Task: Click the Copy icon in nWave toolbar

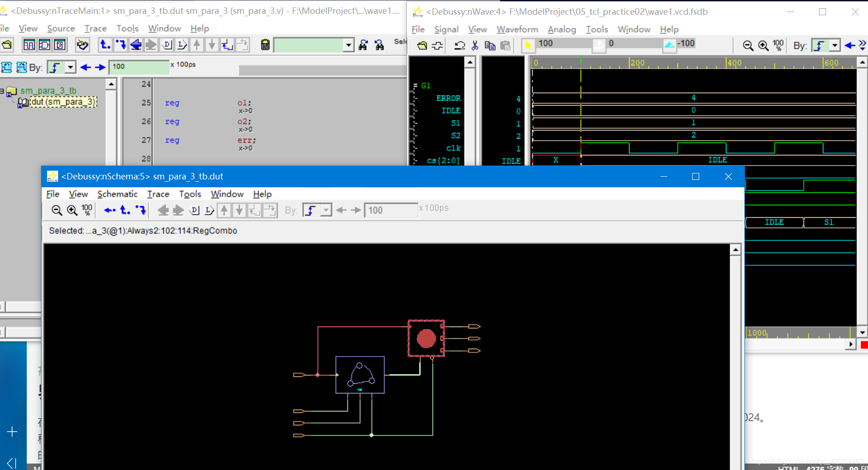Action: point(490,46)
